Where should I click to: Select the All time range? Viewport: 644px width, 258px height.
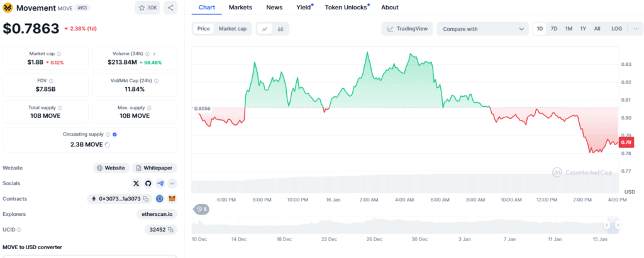click(597, 29)
